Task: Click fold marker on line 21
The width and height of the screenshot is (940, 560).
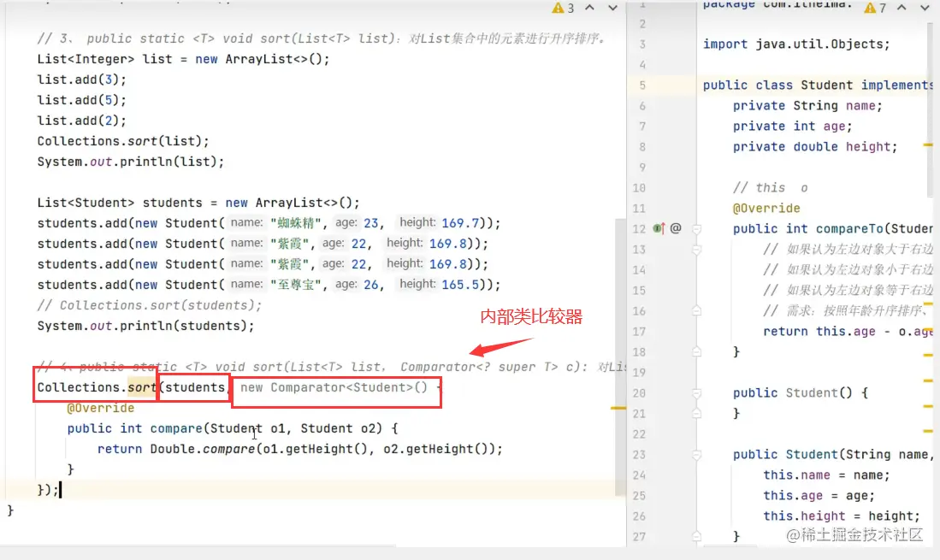Action: pyautogui.click(x=696, y=413)
